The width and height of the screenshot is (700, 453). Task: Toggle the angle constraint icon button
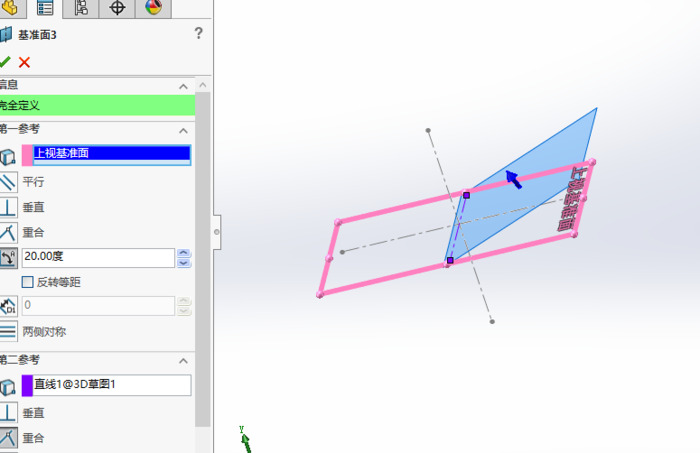click(x=8, y=257)
